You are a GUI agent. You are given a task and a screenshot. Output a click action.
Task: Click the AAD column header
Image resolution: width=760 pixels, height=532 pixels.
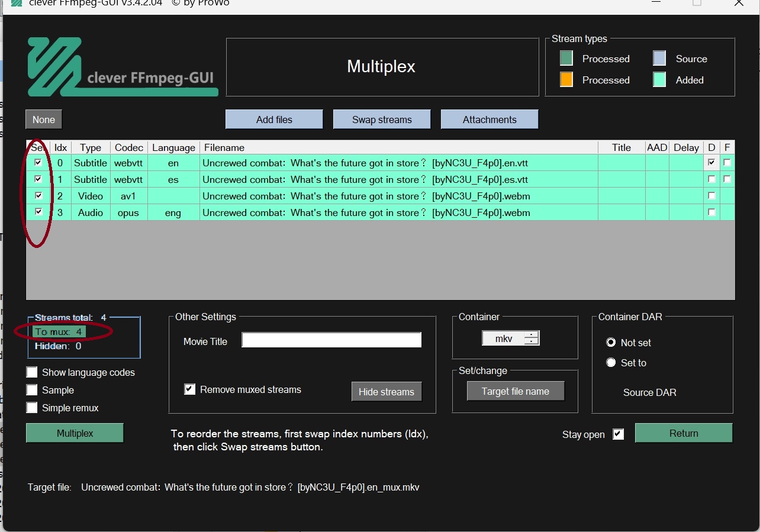coord(657,147)
